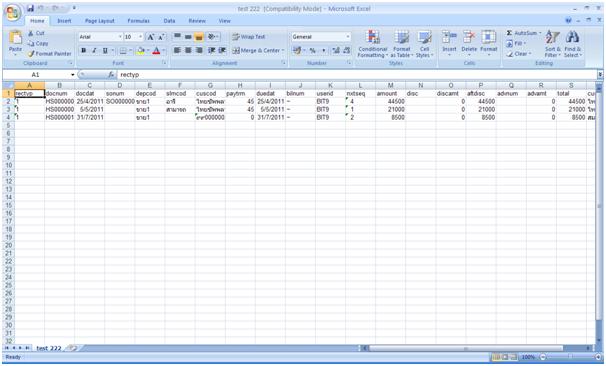Switch to Page Layout view in status bar
The width and height of the screenshot is (606, 366).
tap(505, 357)
